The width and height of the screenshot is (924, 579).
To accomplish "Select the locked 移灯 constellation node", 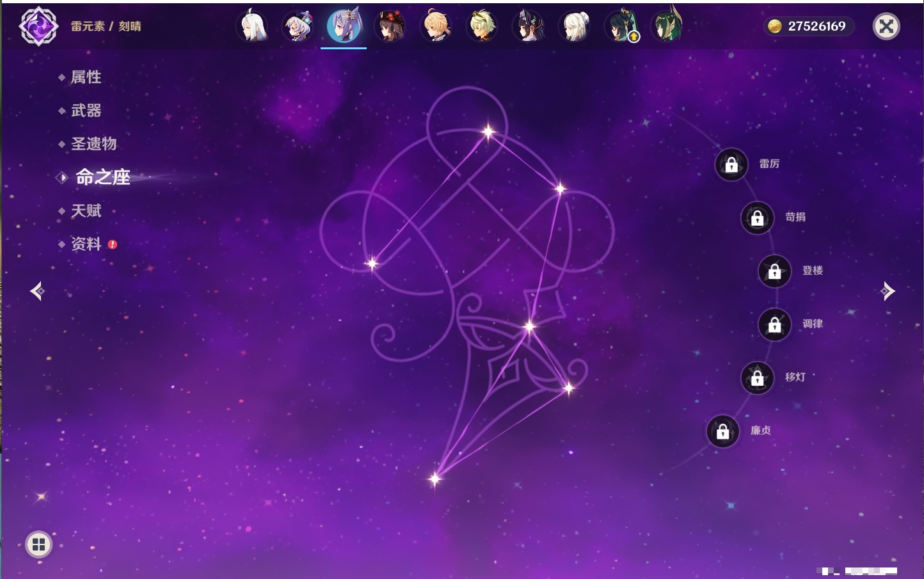I will coord(757,377).
